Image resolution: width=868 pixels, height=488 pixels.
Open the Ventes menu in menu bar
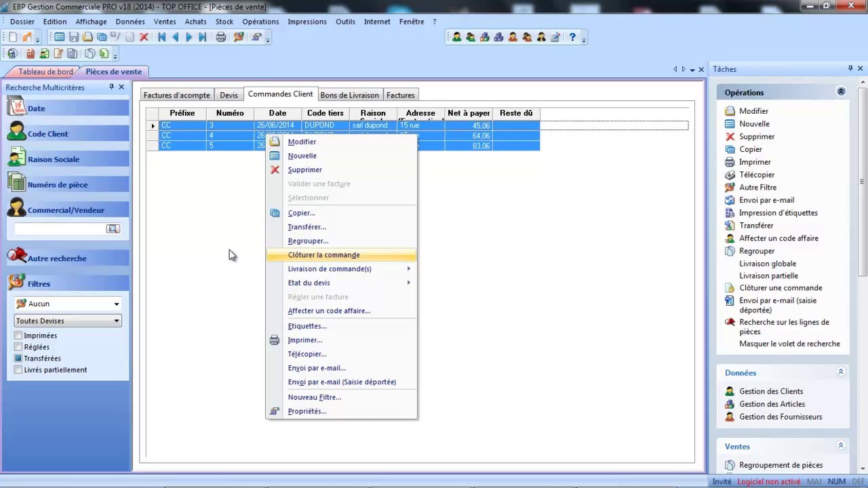click(x=165, y=22)
